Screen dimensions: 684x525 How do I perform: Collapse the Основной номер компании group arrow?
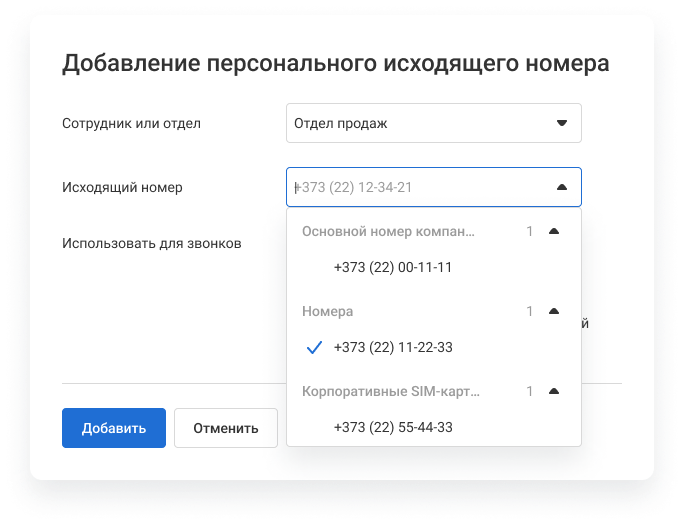coord(554,232)
